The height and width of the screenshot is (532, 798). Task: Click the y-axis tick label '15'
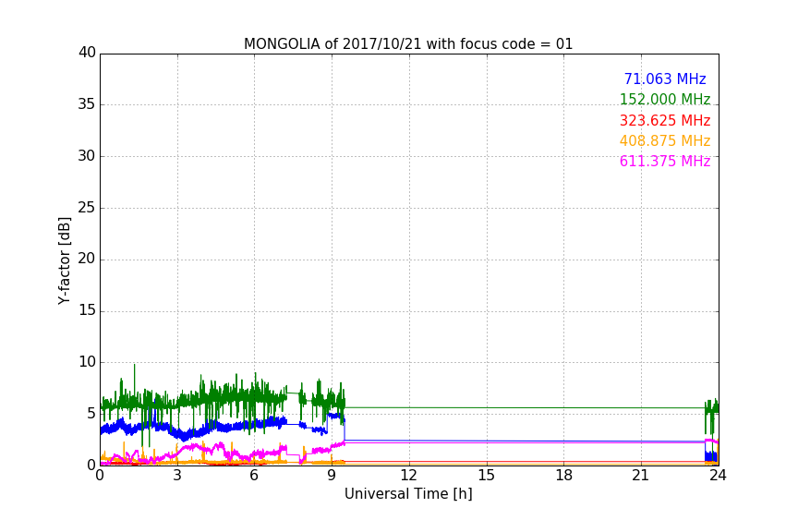click(87, 310)
